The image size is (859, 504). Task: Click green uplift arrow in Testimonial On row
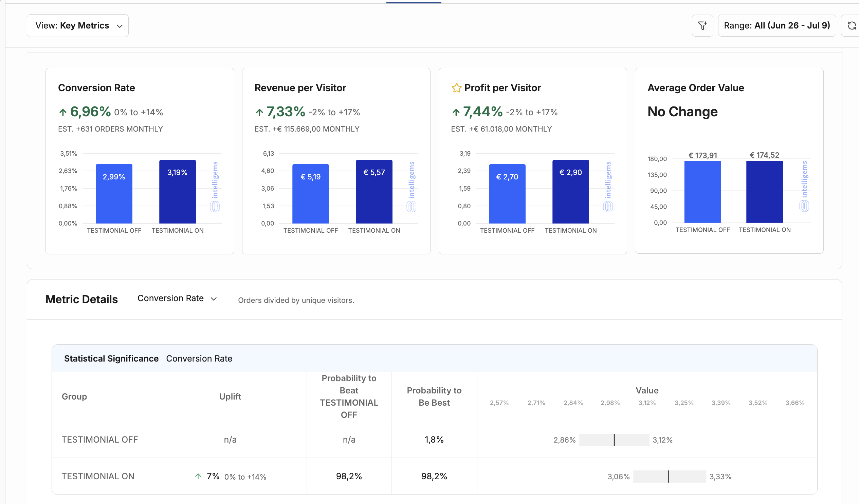pyautogui.click(x=198, y=476)
